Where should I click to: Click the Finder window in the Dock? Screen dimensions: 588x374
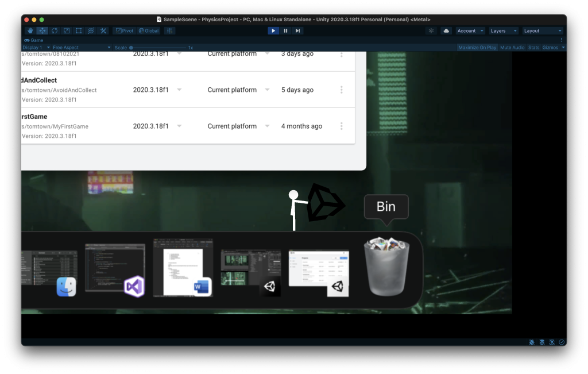pyautogui.click(x=49, y=273)
